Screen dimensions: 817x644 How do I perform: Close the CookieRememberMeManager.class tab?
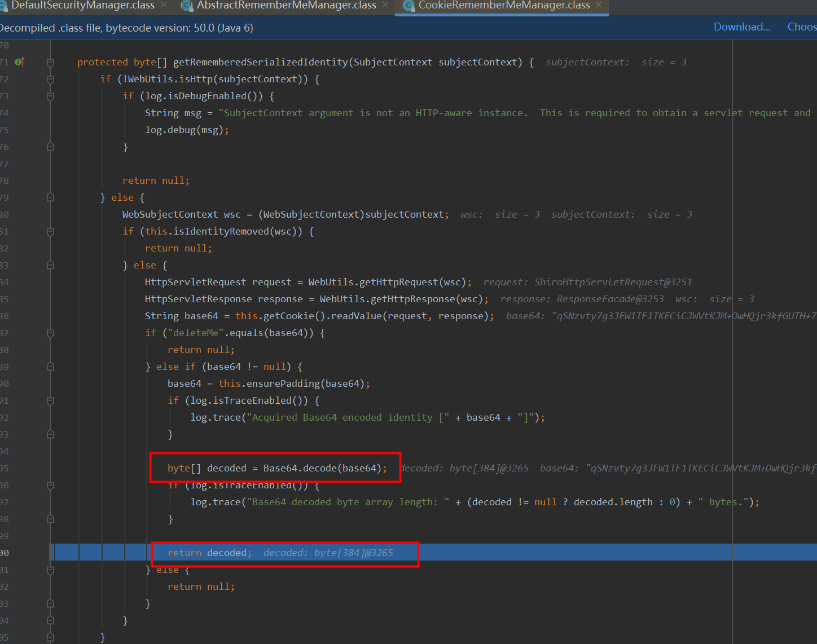(x=599, y=5)
